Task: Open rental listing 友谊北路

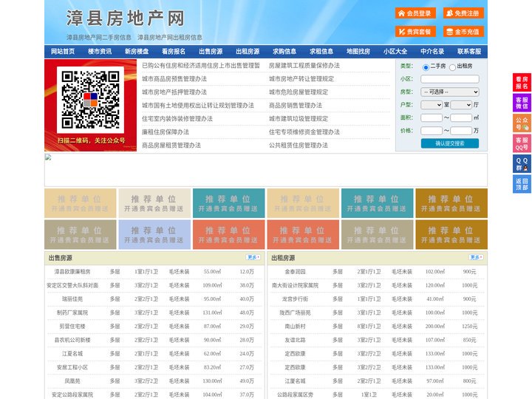Action: point(295,340)
